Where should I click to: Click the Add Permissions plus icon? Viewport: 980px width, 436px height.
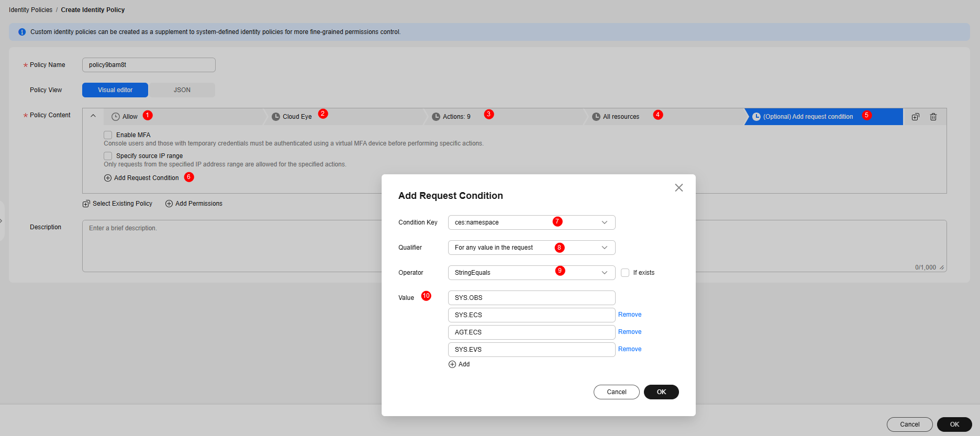(169, 204)
